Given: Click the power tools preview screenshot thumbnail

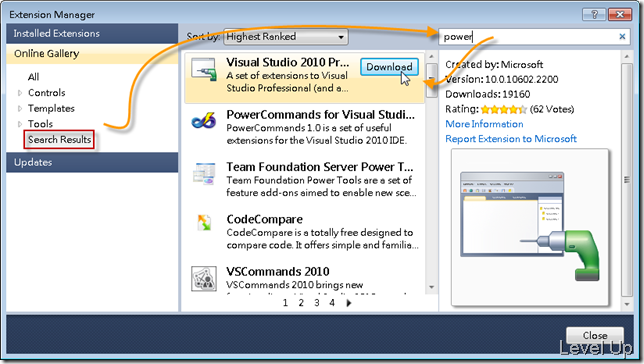Looking at the screenshot, I should [x=530, y=228].
